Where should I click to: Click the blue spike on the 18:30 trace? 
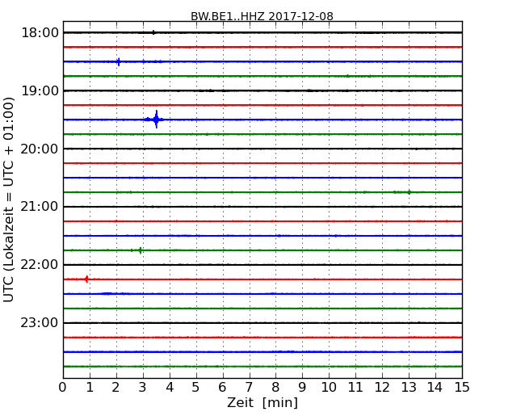[119, 61]
